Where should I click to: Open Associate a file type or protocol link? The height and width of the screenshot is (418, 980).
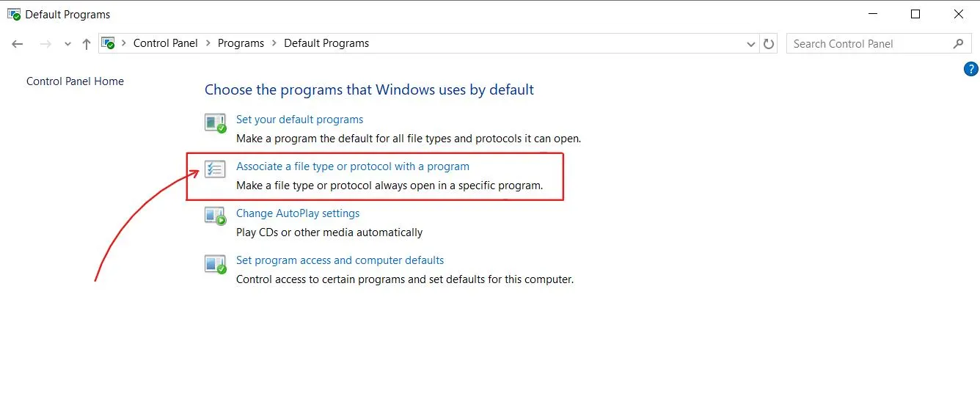click(x=352, y=166)
